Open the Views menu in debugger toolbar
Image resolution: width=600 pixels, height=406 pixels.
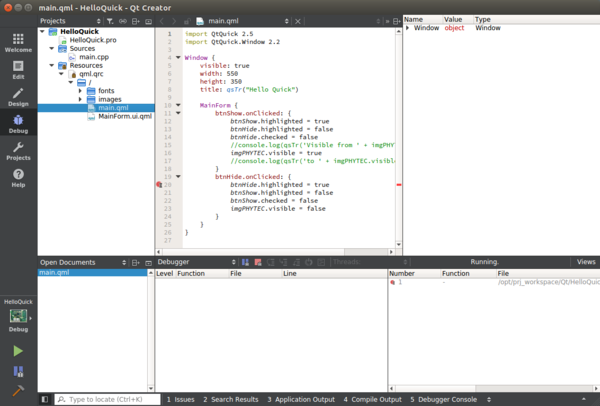(586, 262)
